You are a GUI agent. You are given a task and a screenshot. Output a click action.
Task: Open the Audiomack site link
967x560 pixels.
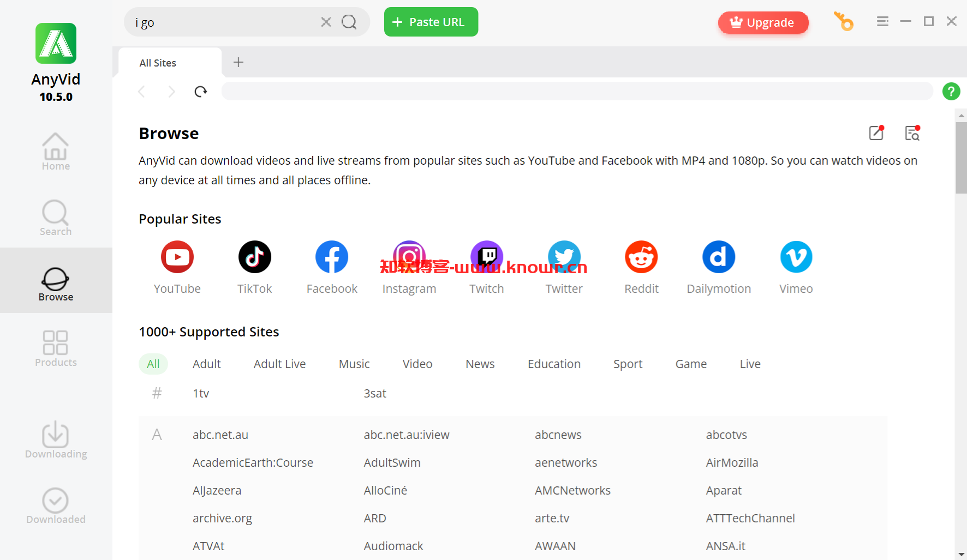[393, 546]
